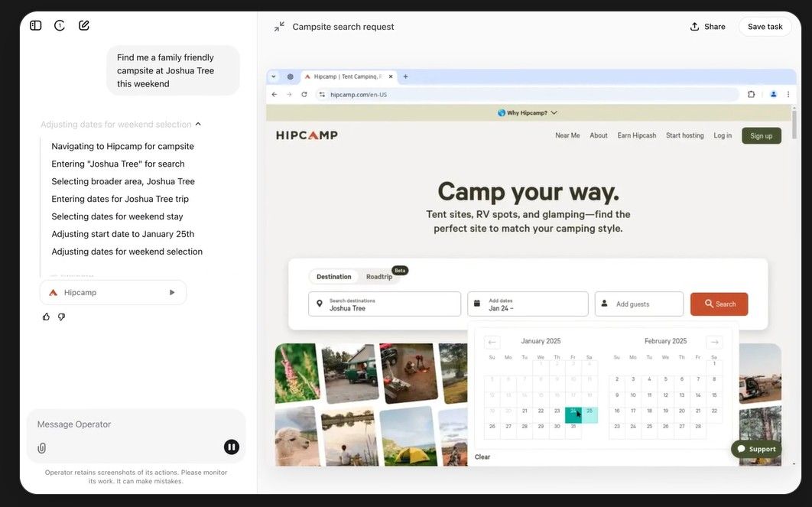The image size is (812, 507).
Task: Attach a file with paperclip icon
Action: click(x=42, y=448)
